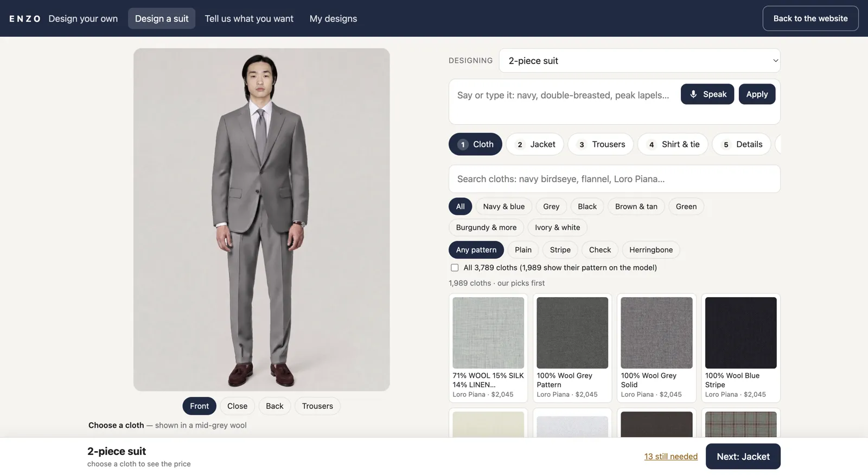
Task: Filter by Ivory & white
Action: tap(557, 228)
